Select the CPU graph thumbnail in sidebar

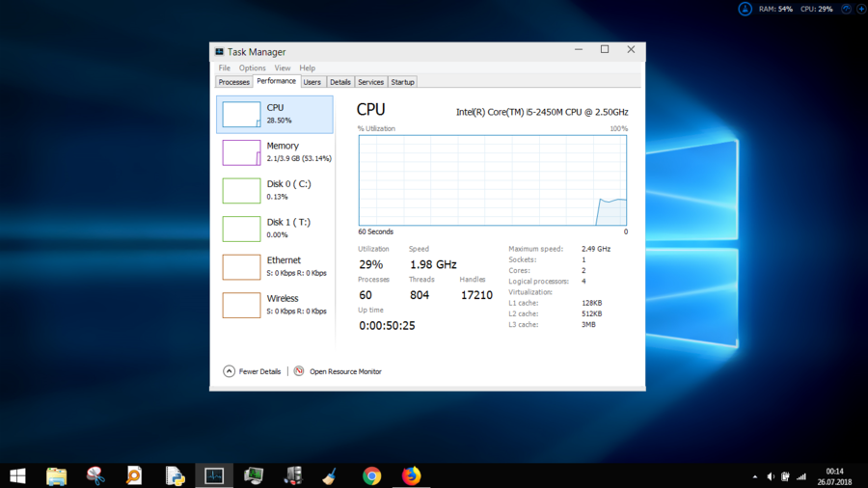(x=241, y=115)
